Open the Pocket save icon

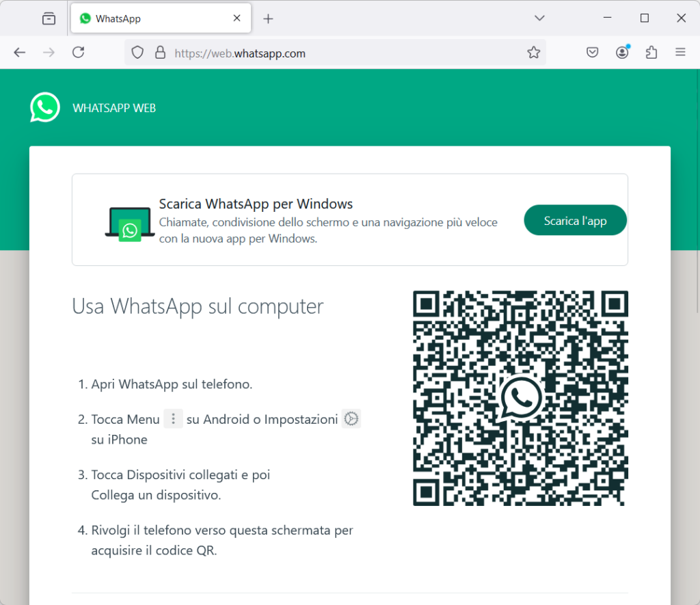point(593,53)
